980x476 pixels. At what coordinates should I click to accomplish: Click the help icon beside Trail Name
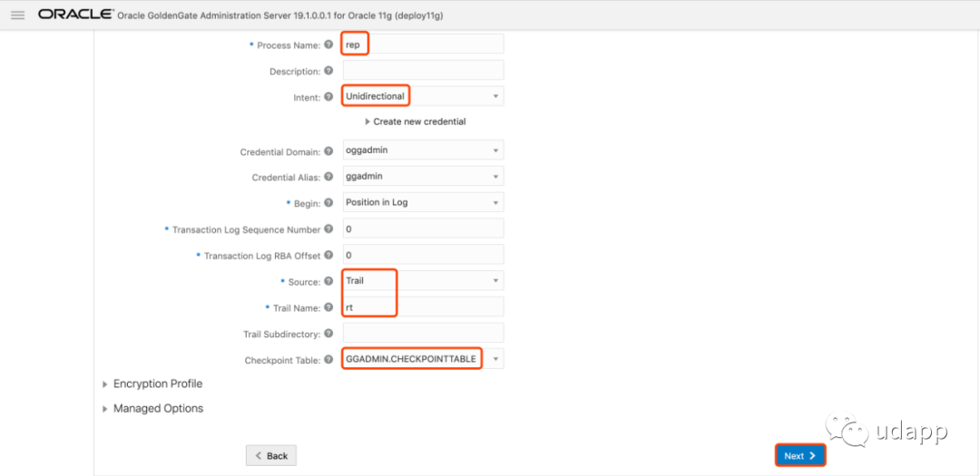328,308
